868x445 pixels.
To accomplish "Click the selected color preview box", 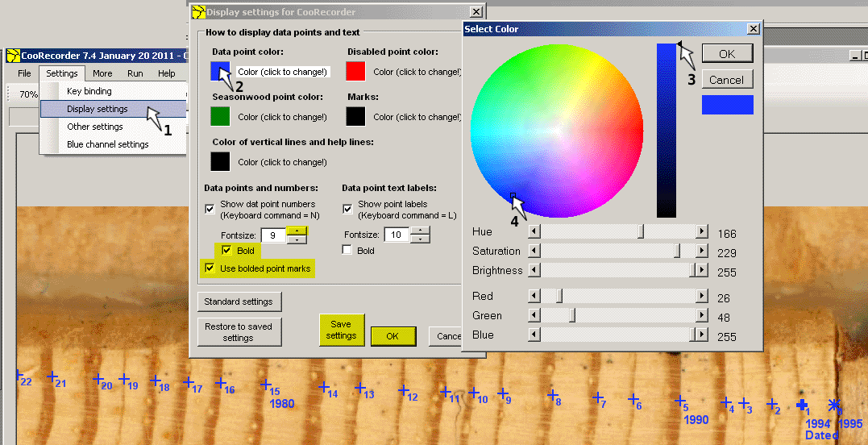I will 728,105.
